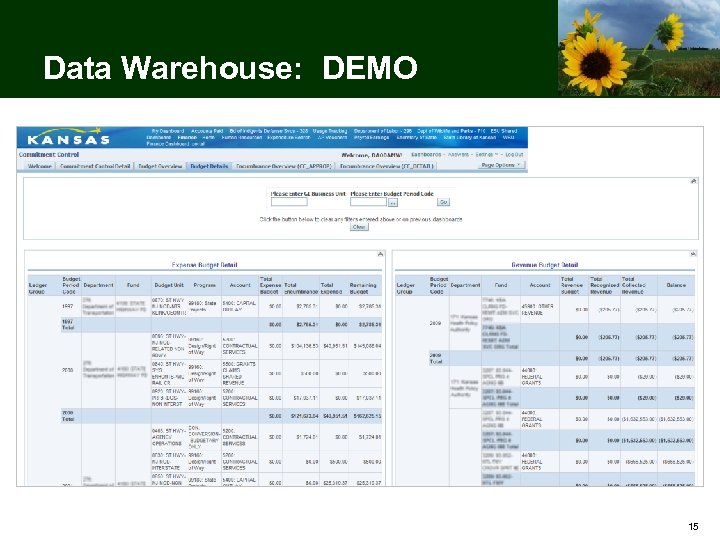720x540 pixels.
Task: Open the Settings menu in header
Action: coord(485,155)
